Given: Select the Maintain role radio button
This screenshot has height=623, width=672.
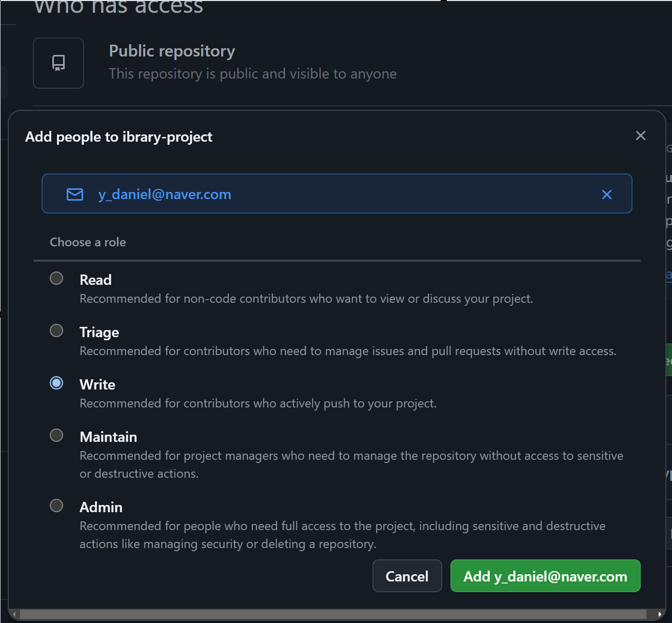Looking at the screenshot, I should coord(56,435).
